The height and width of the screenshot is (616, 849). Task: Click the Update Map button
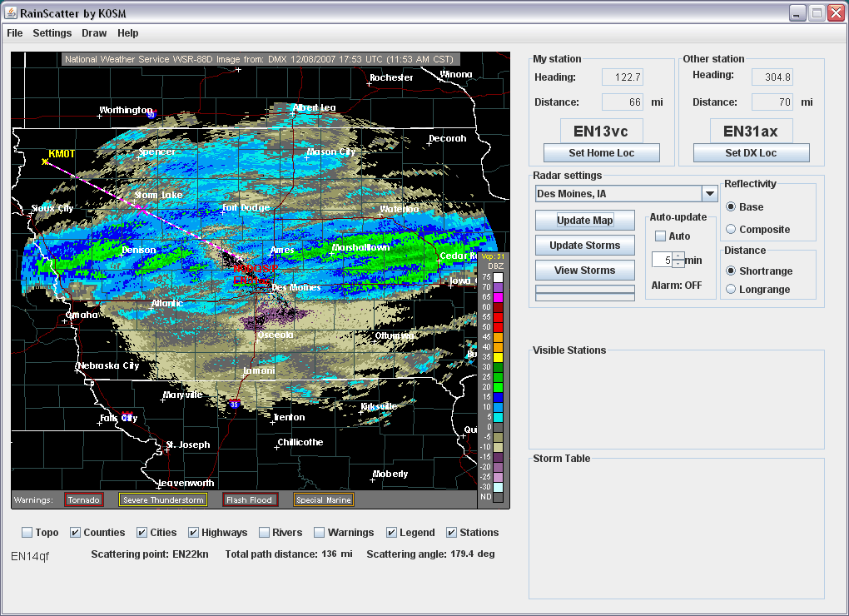click(584, 221)
